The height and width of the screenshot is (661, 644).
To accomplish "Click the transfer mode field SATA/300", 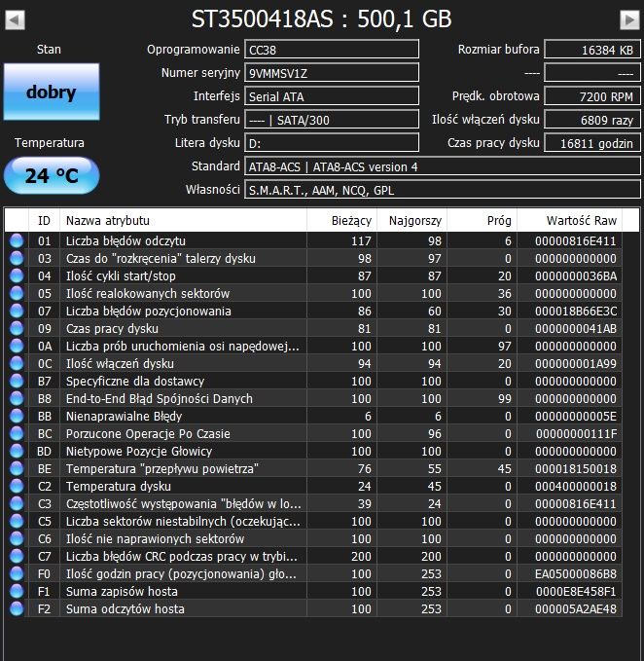I will (332, 120).
